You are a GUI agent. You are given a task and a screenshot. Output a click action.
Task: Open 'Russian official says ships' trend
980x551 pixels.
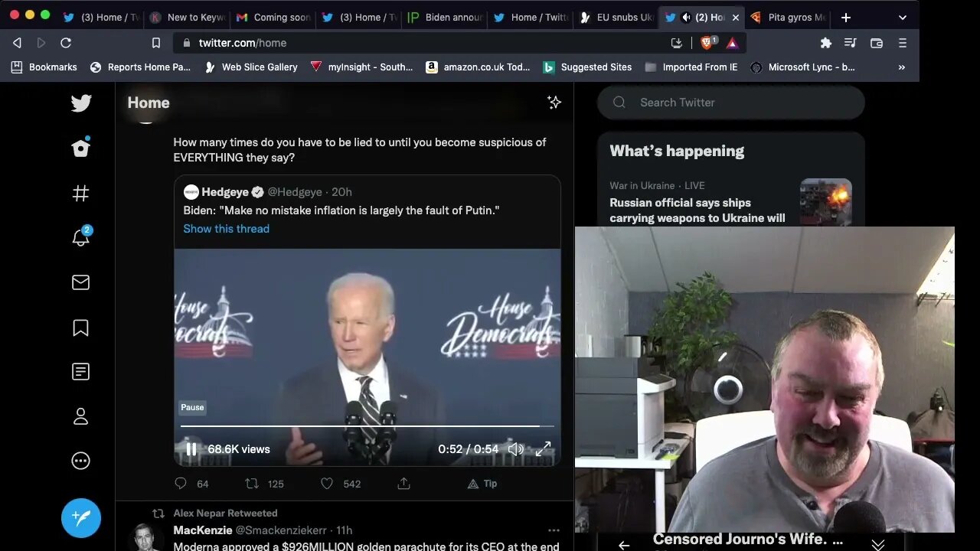click(x=697, y=210)
